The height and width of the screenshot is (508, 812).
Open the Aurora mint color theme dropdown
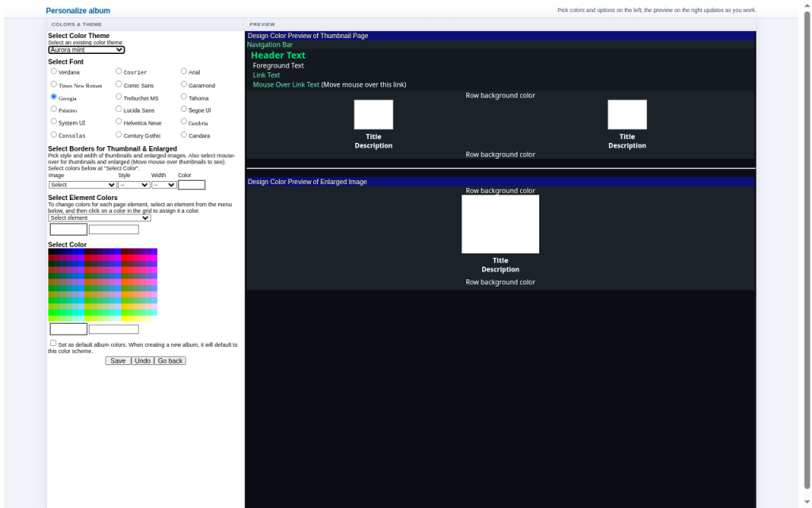[x=86, y=50]
